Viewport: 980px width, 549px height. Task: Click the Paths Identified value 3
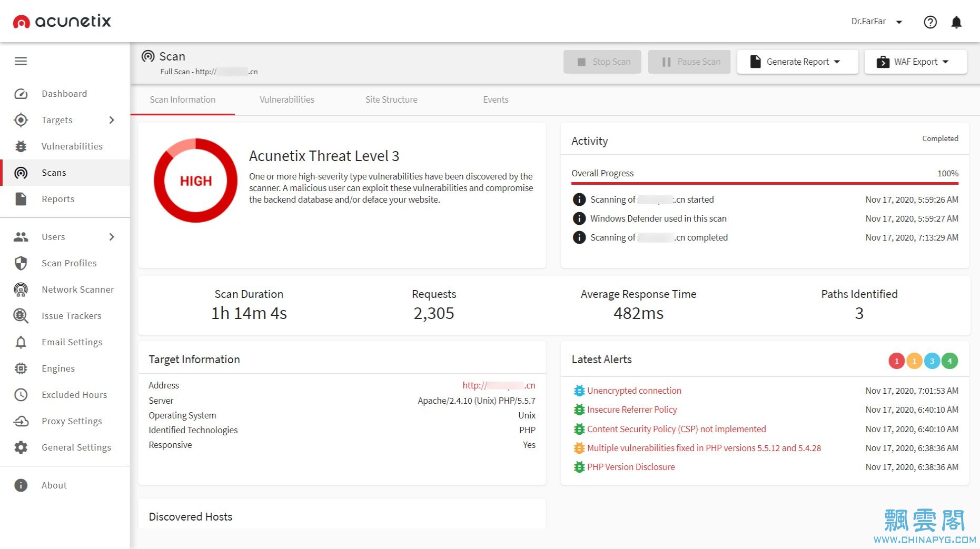tap(859, 313)
